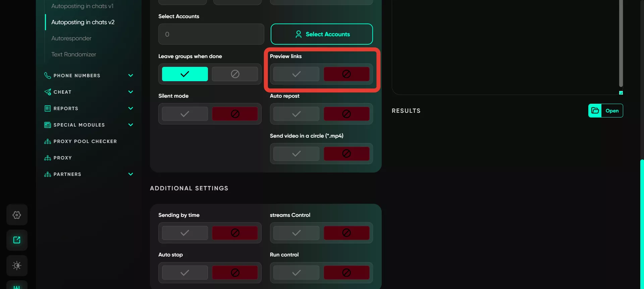Click the page scrollbar thumb on the right edge
The height and width of the screenshot is (289, 644).
(642, 224)
